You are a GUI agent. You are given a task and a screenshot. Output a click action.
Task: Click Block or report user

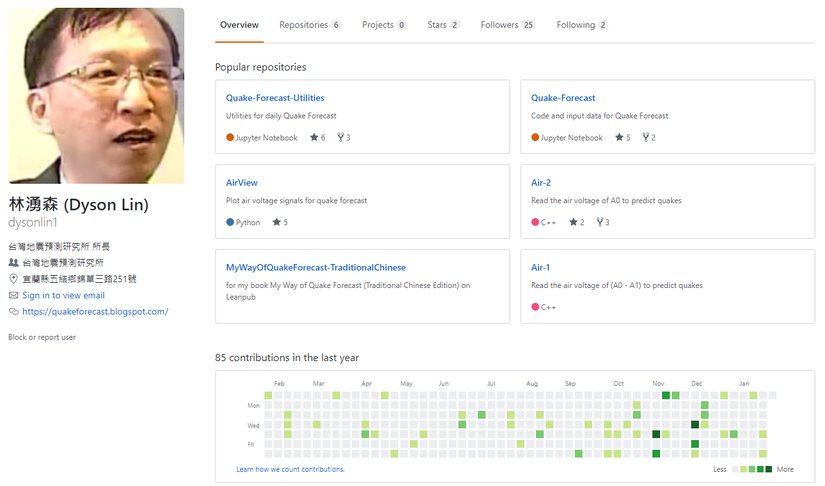42,337
